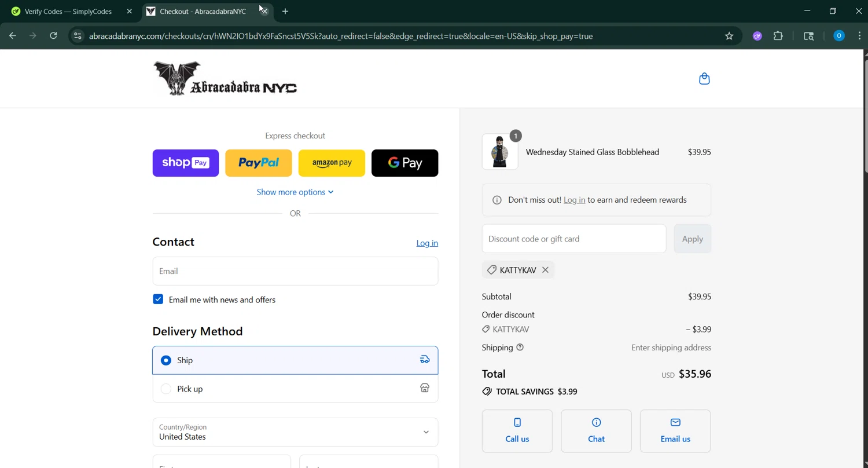
Task: Pay with Shop Pay express checkout
Action: coord(186,163)
